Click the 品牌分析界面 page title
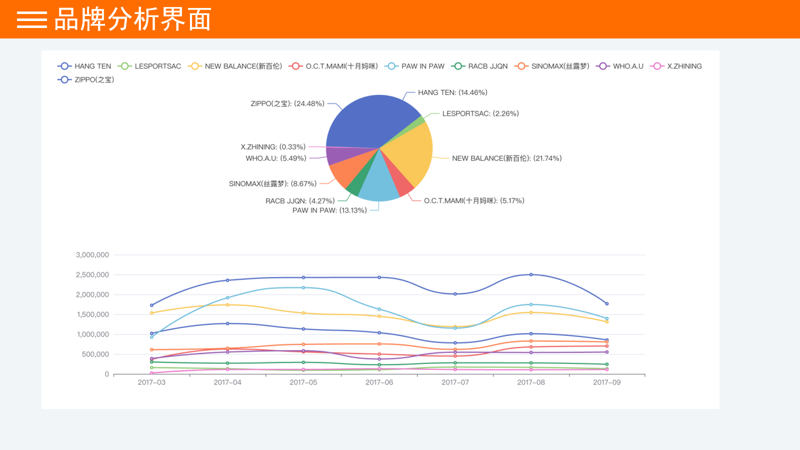The height and width of the screenshot is (450, 800). [x=133, y=19]
